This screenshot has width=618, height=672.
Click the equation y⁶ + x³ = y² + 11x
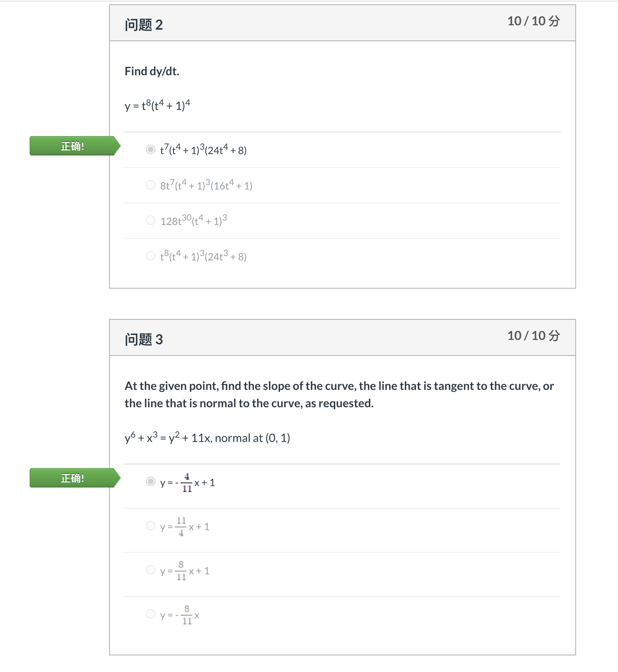(168, 438)
